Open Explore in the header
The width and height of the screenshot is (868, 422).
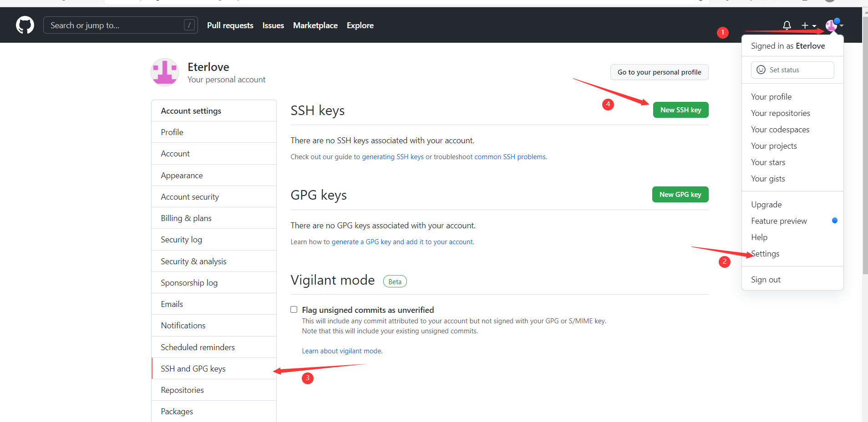point(360,25)
